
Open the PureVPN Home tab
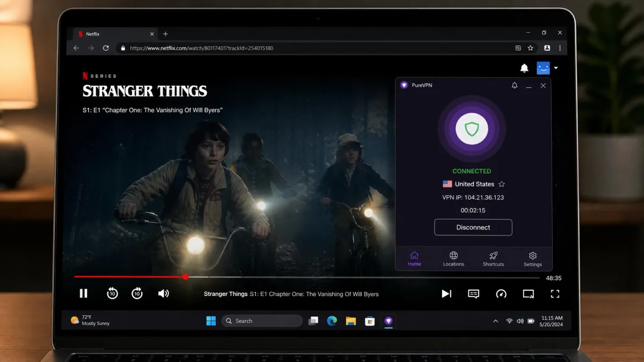click(414, 258)
